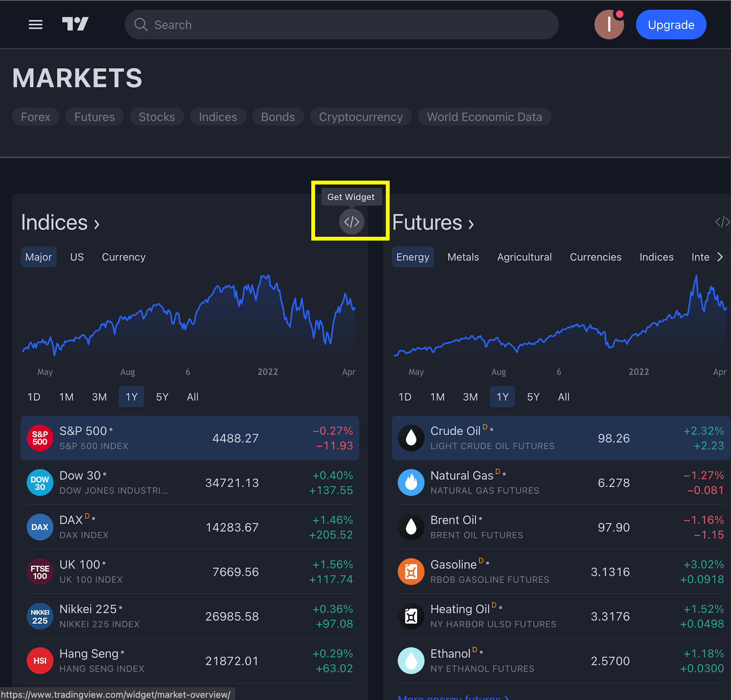Select the 1D timeframe under Indices
Image resolution: width=731 pixels, height=700 pixels.
pos(33,397)
